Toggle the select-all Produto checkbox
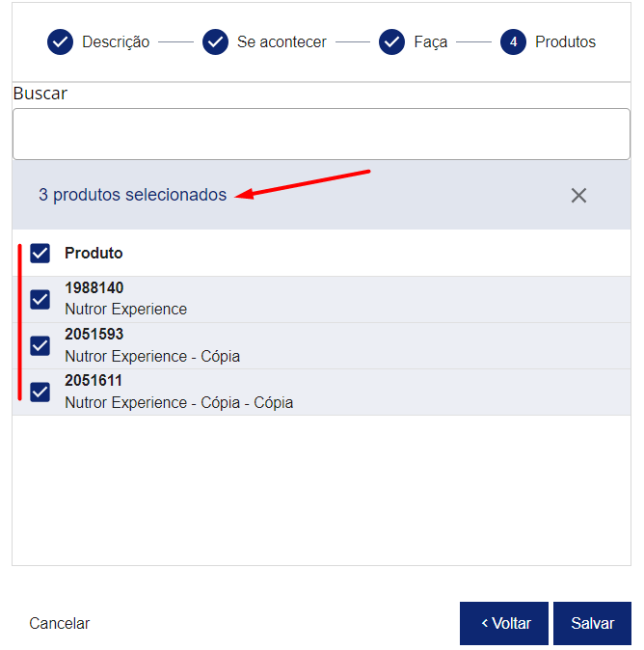This screenshot has height=650, width=644. [40, 253]
